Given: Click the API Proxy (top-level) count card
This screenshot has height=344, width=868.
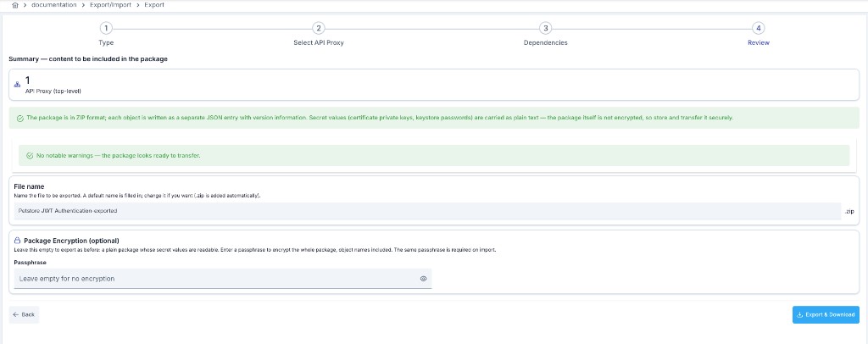Looking at the screenshot, I should pos(434,85).
